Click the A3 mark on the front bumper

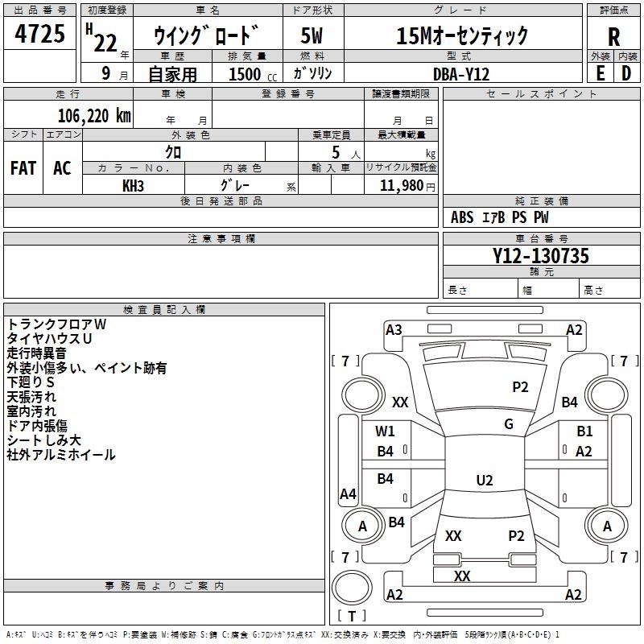pyautogui.click(x=394, y=329)
